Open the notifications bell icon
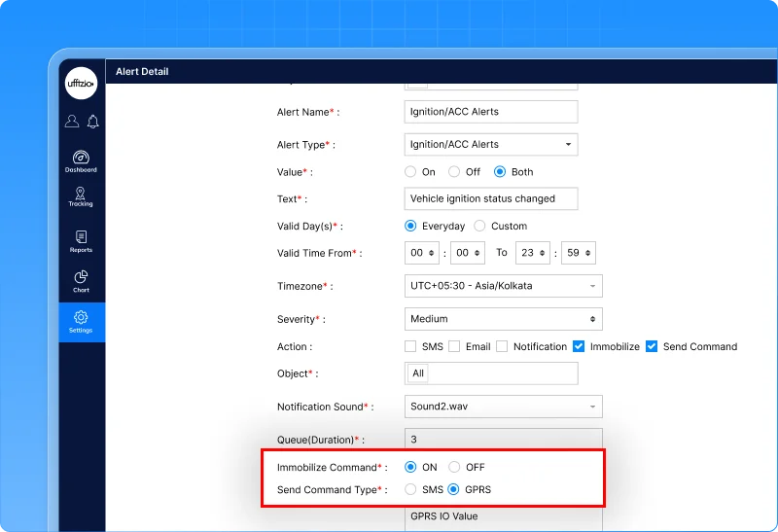The width and height of the screenshot is (778, 532). (x=92, y=122)
